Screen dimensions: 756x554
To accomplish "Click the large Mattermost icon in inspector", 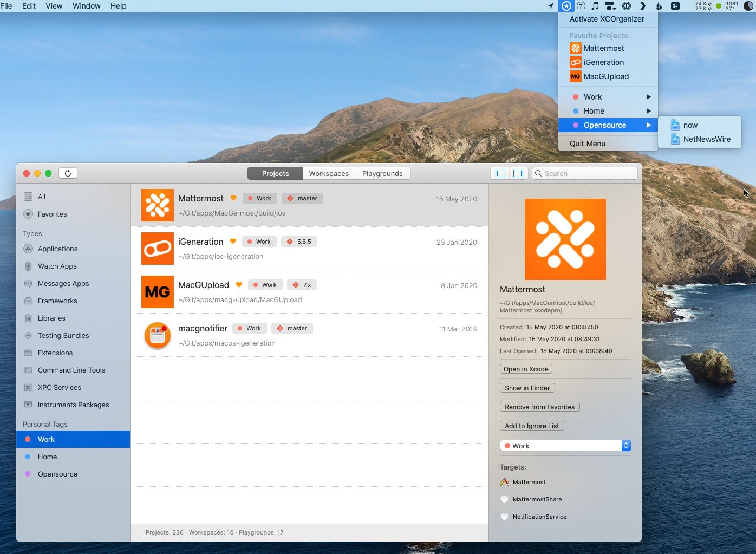I will point(565,239).
